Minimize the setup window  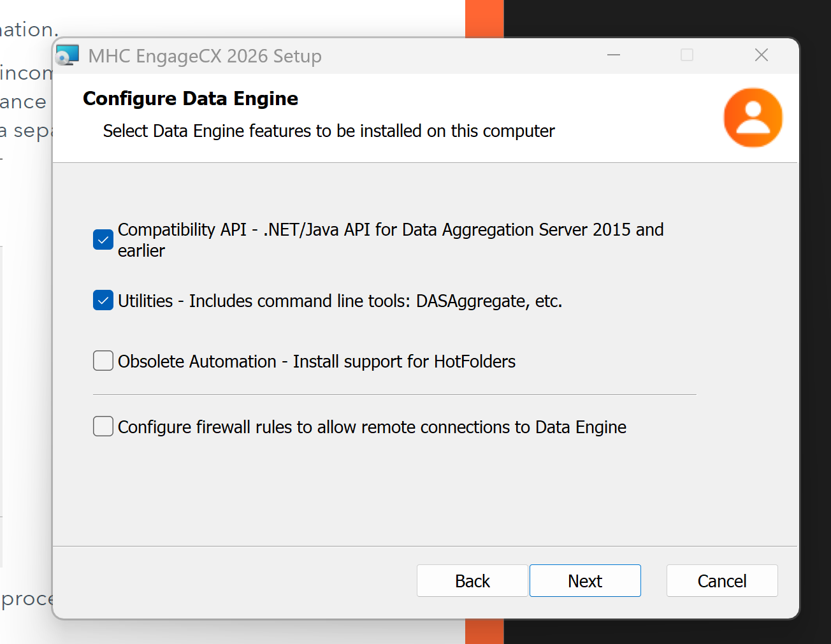point(614,55)
